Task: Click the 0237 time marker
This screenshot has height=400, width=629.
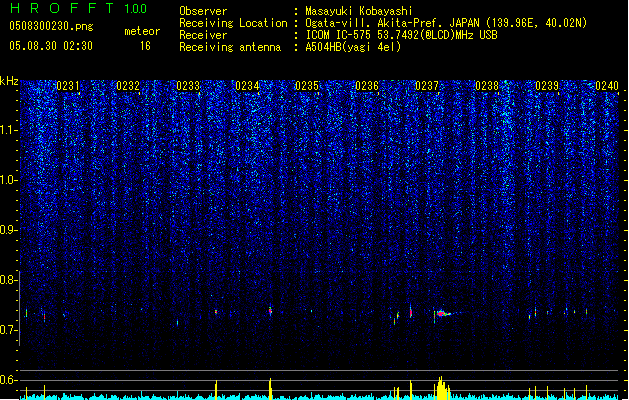Action: (x=427, y=86)
